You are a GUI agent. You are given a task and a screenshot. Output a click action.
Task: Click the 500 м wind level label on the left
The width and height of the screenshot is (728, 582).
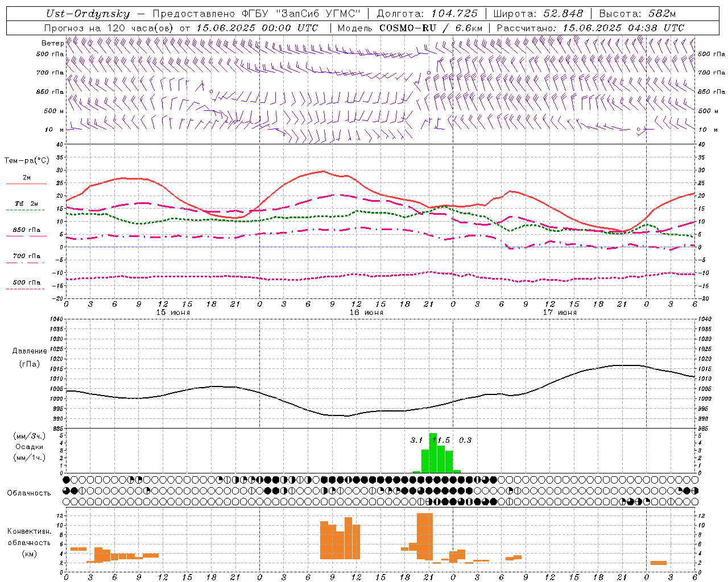pyautogui.click(x=54, y=111)
